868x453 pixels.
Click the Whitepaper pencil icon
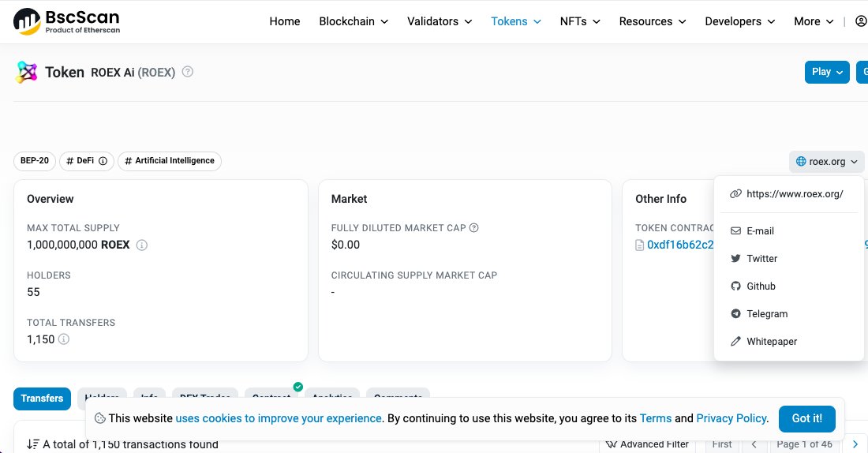click(x=735, y=342)
